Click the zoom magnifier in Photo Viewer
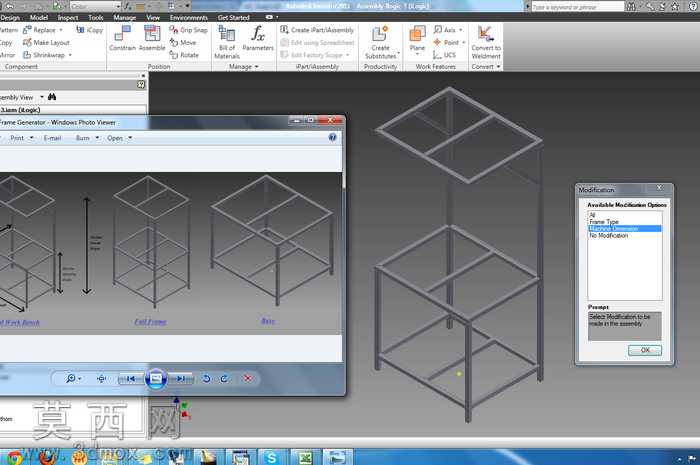The width and height of the screenshot is (700, 465). tap(71, 378)
